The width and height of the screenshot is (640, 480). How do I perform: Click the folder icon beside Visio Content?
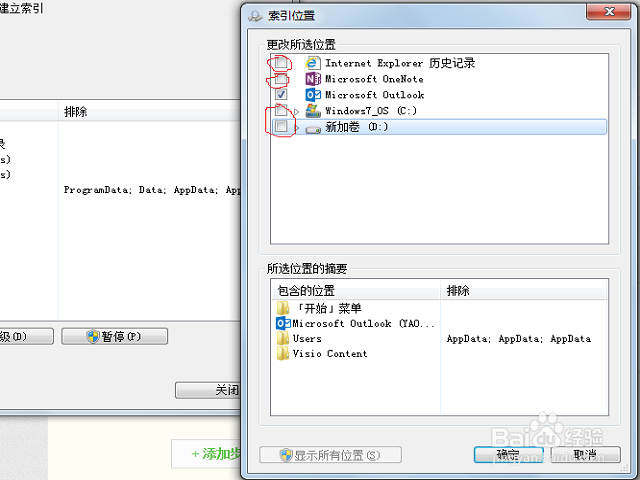coord(283,353)
